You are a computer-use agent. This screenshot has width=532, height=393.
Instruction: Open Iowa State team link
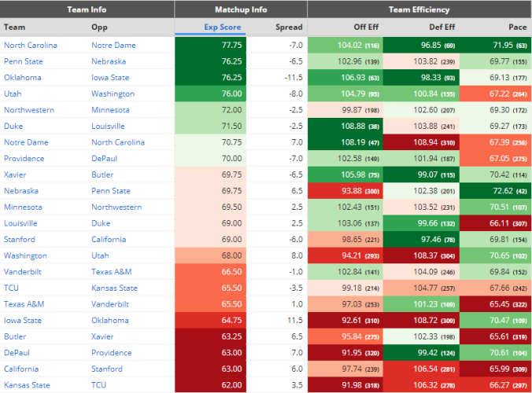tap(22, 321)
